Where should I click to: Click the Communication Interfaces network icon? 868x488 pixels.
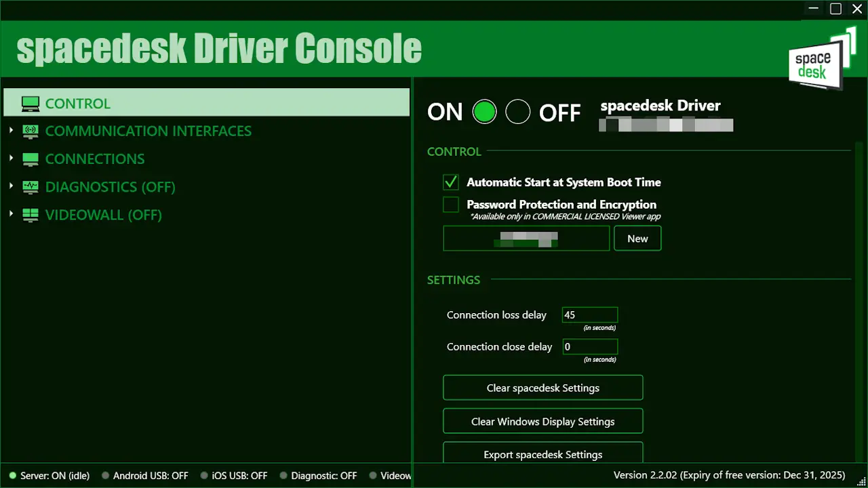pos(31,131)
